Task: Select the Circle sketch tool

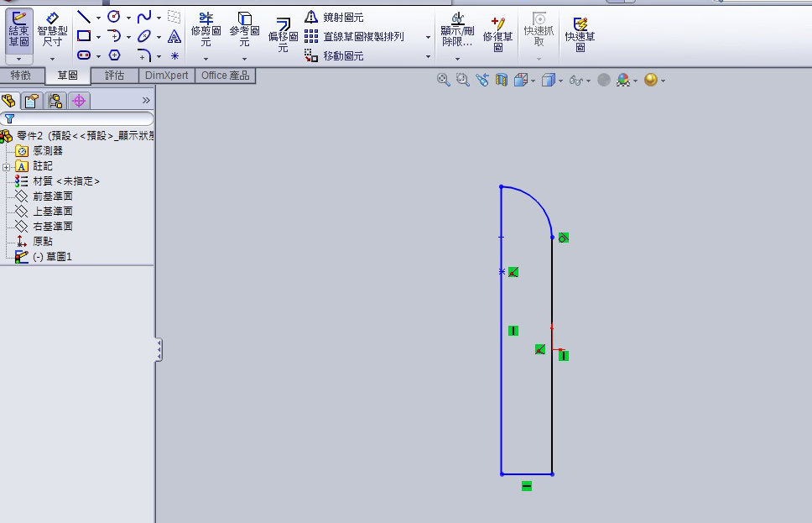Action: click(113, 17)
